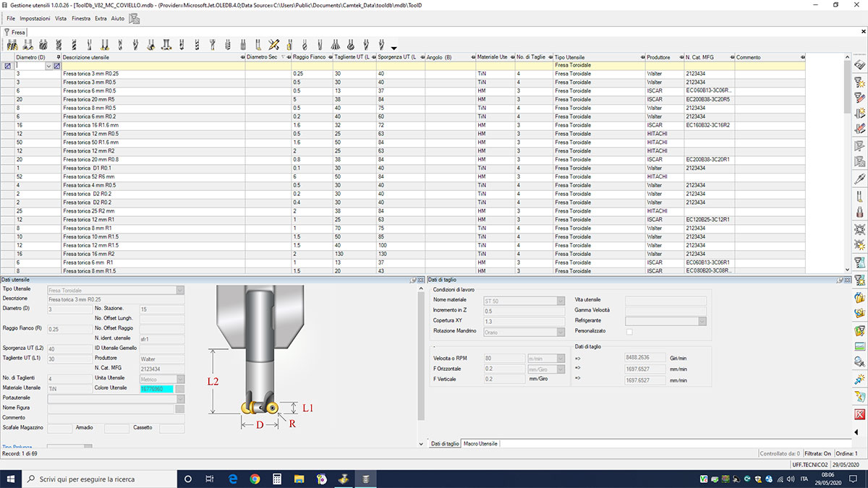Click the first milling tool type icon

[12, 45]
